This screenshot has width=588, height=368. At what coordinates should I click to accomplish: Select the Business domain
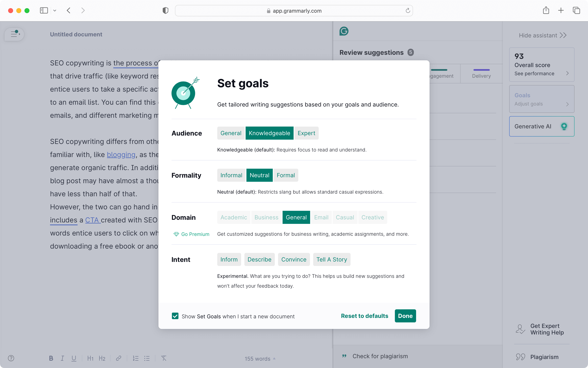pyautogui.click(x=266, y=217)
